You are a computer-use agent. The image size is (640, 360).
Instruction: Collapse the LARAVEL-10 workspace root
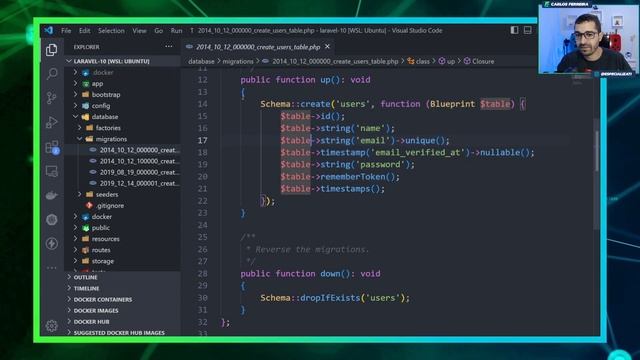click(x=122, y=61)
